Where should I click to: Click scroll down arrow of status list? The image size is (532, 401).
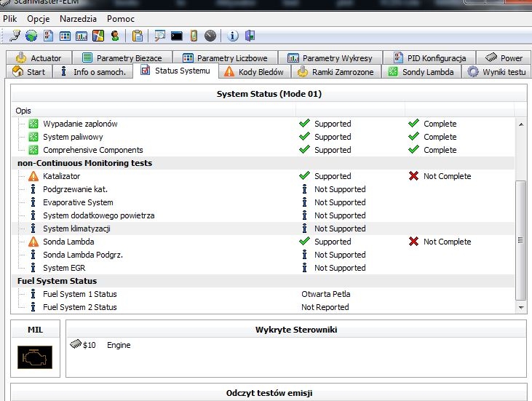pyautogui.click(x=521, y=307)
